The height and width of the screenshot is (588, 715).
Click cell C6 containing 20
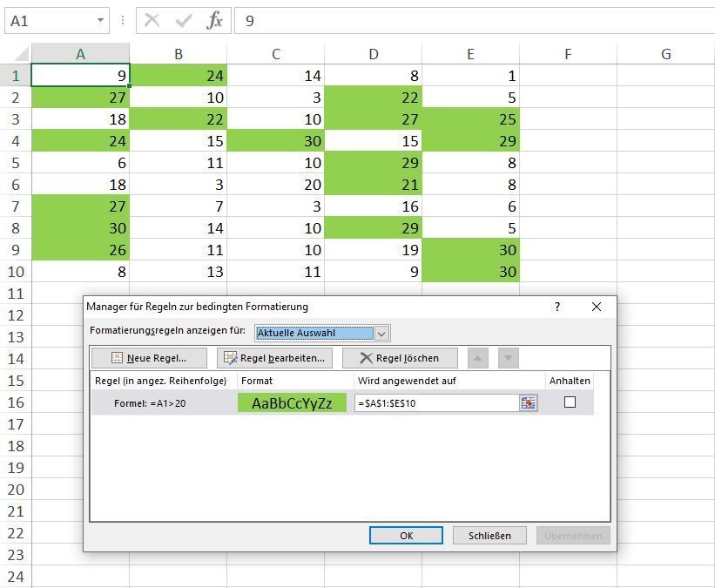point(276,185)
